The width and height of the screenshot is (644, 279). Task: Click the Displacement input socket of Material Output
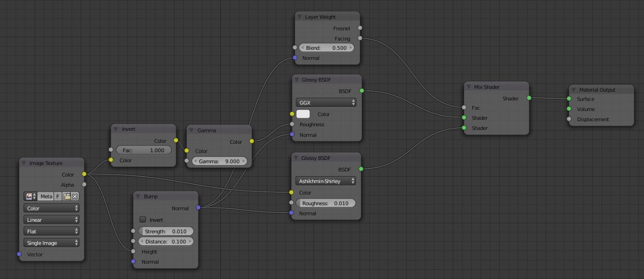pyautogui.click(x=569, y=119)
